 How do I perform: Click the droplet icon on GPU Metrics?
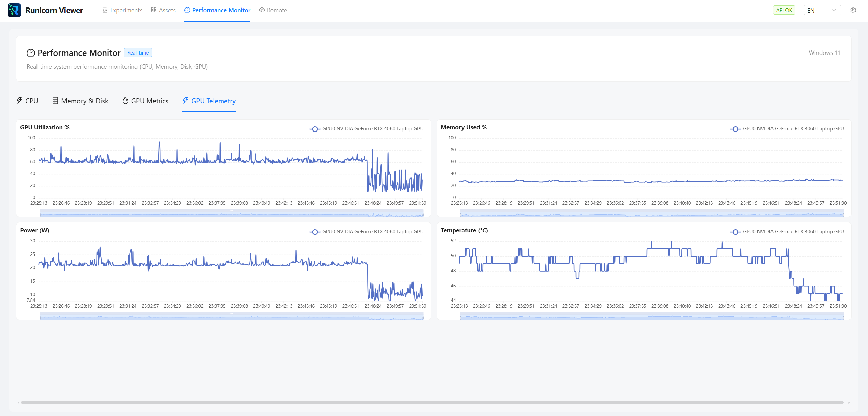[125, 101]
